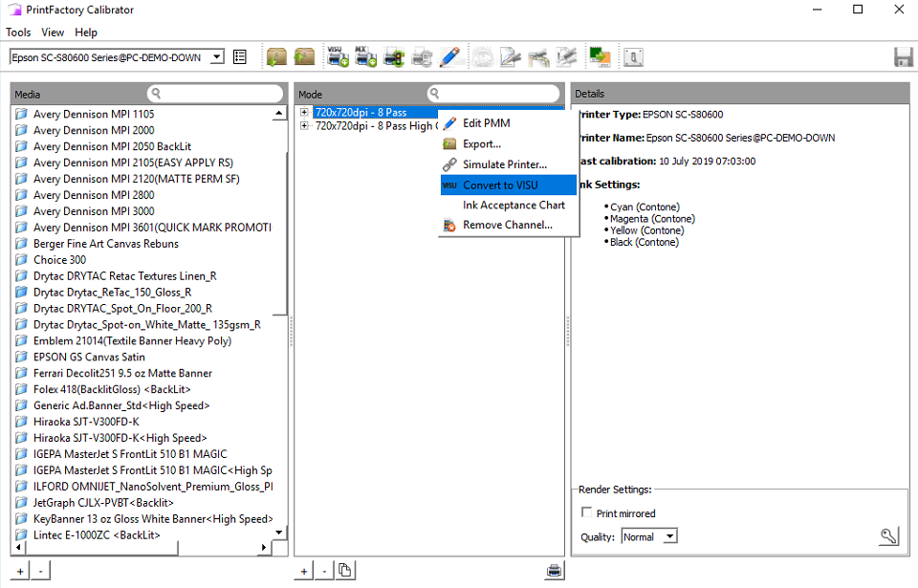
Task: Click the MX add printer mode icon
Action: coord(365,56)
